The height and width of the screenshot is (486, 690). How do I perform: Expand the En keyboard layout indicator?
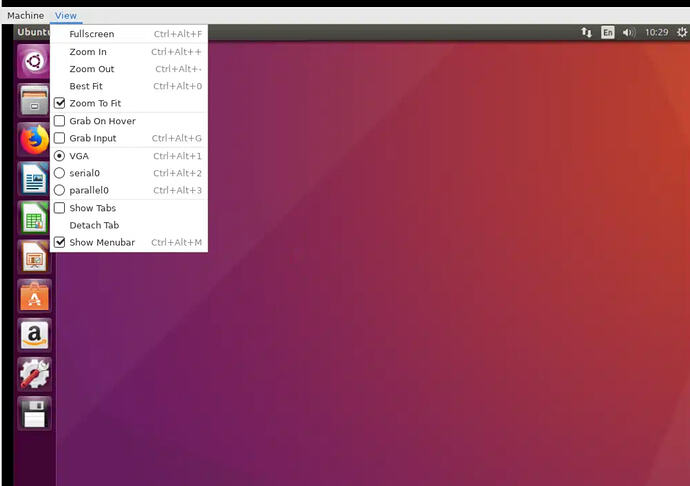[x=608, y=32]
